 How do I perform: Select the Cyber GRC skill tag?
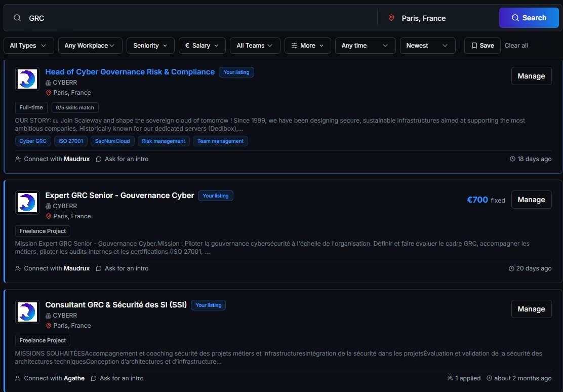(33, 141)
